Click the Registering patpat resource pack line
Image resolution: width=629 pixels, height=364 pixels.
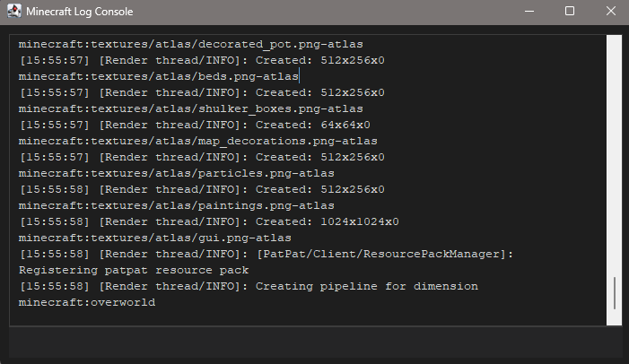tap(134, 270)
